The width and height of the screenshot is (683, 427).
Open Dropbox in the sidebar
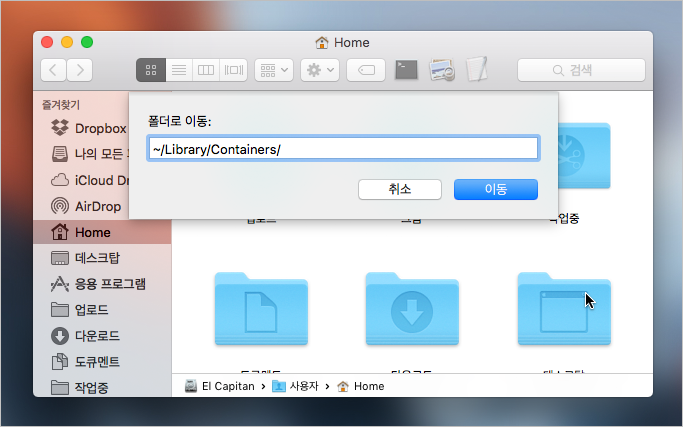[89, 128]
